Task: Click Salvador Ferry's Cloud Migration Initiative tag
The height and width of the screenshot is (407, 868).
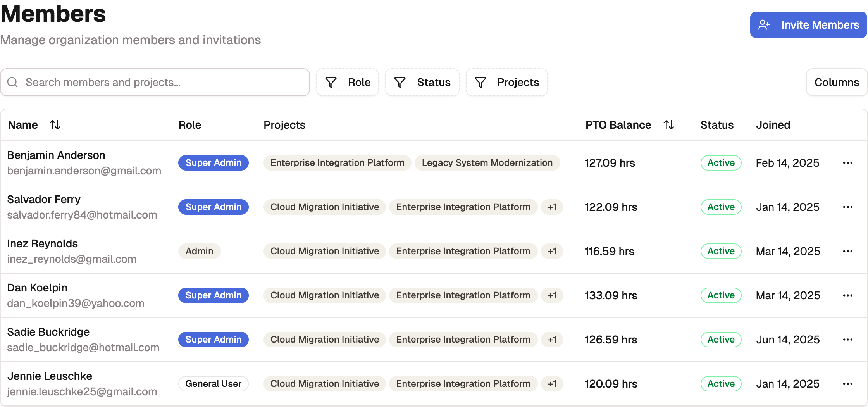Action: click(x=325, y=207)
